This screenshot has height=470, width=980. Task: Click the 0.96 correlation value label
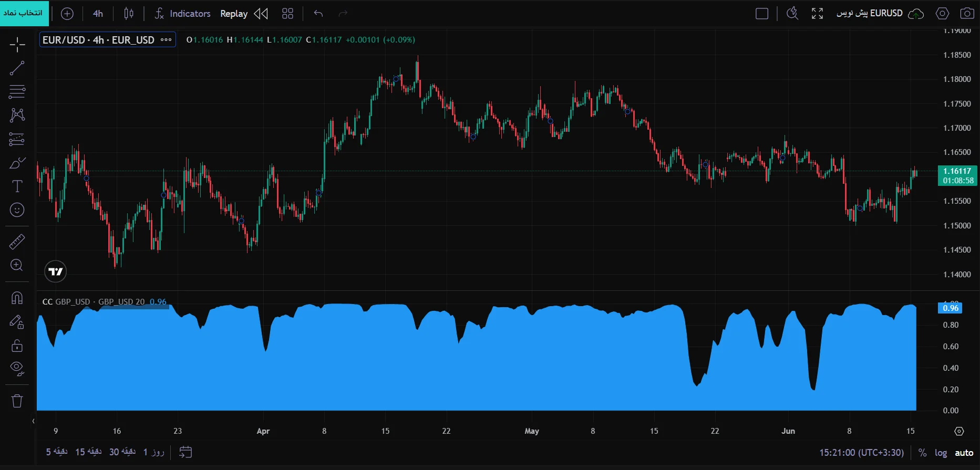(950, 308)
